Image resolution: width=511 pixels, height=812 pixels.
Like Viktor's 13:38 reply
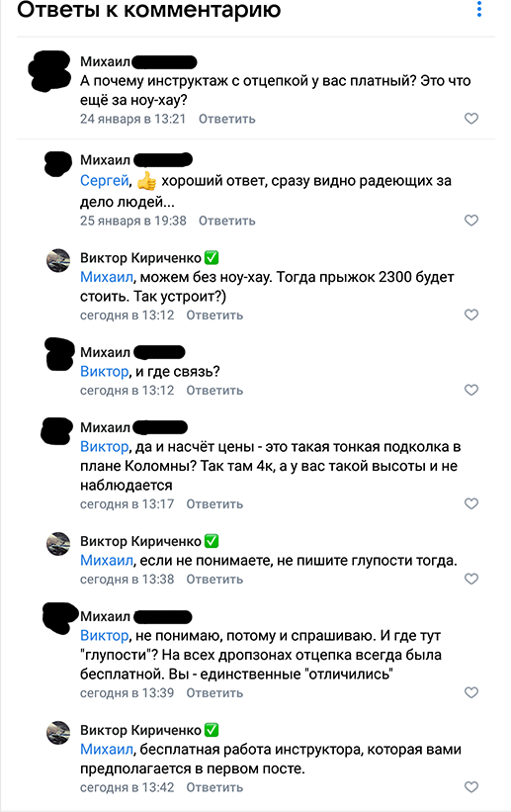coord(471,579)
